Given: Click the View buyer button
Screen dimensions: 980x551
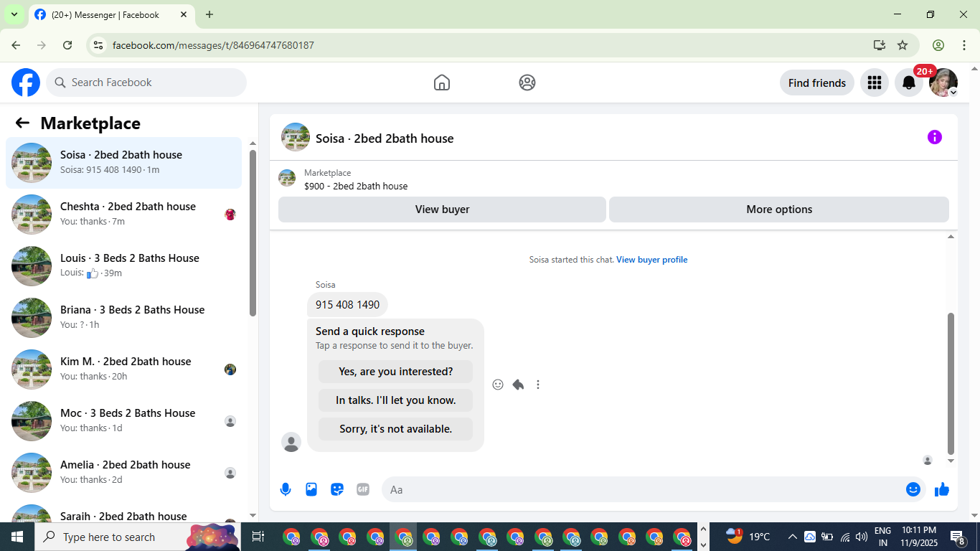Looking at the screenshot, I should [442, 209].
